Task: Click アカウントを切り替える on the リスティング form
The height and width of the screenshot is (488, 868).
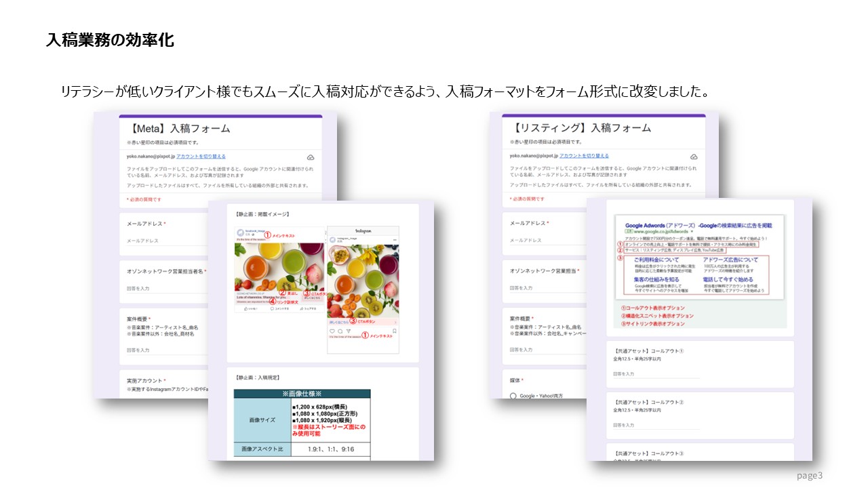Action: [x=584, y=155]
